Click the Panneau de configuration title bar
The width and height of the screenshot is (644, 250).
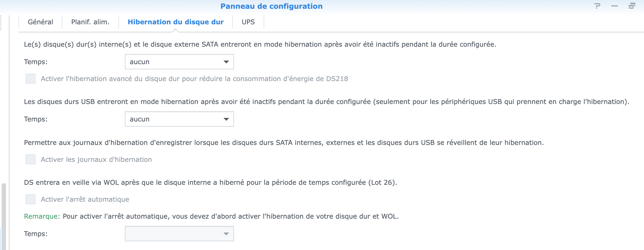(271, 6)
